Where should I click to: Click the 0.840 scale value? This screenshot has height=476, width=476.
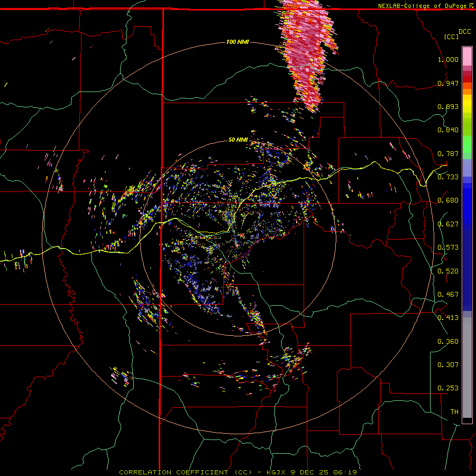(448, 130)
